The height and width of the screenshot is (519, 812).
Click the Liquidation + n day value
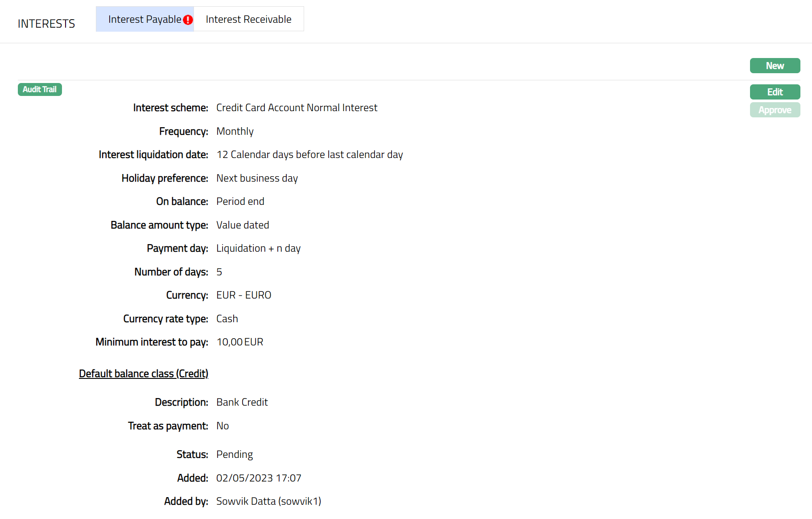coord(258,248)
